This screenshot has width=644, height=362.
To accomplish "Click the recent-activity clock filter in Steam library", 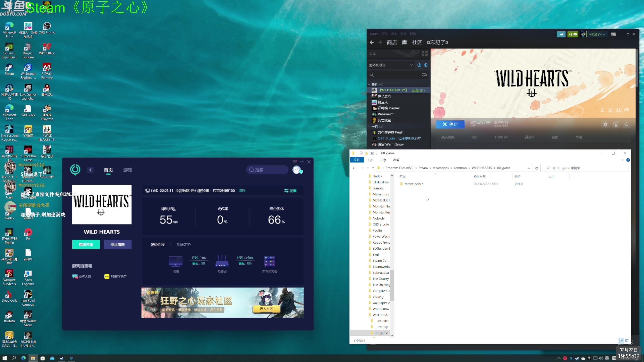I will (x=419, y=65).
